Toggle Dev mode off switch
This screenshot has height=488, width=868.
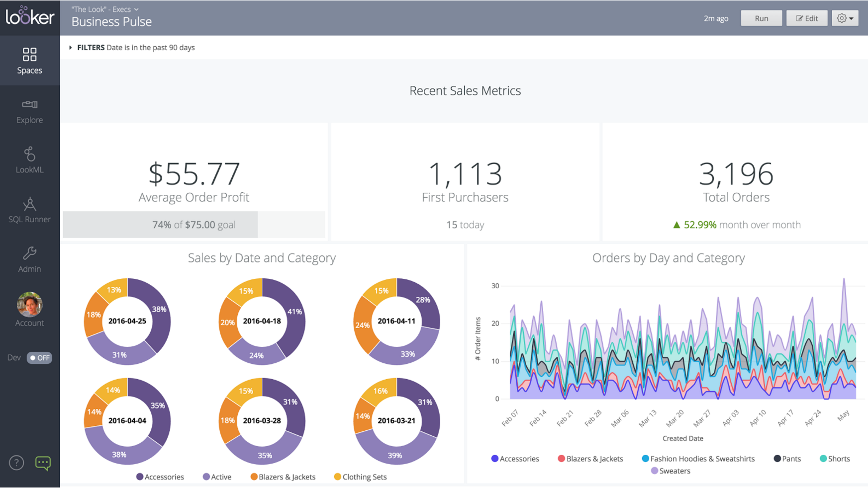39,357
